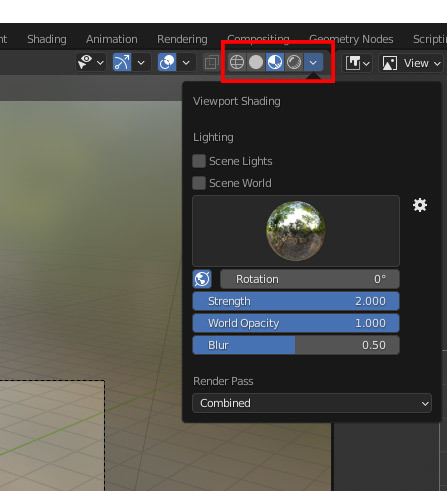Open the Shading workspace tab
The image size is (447, 491).
tap(47, 39)
